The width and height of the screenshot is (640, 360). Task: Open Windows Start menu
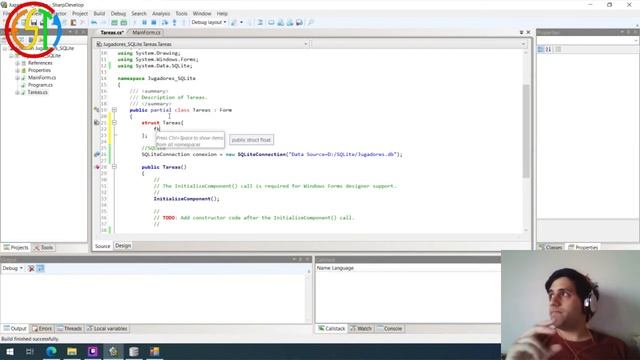click(9, 351)
